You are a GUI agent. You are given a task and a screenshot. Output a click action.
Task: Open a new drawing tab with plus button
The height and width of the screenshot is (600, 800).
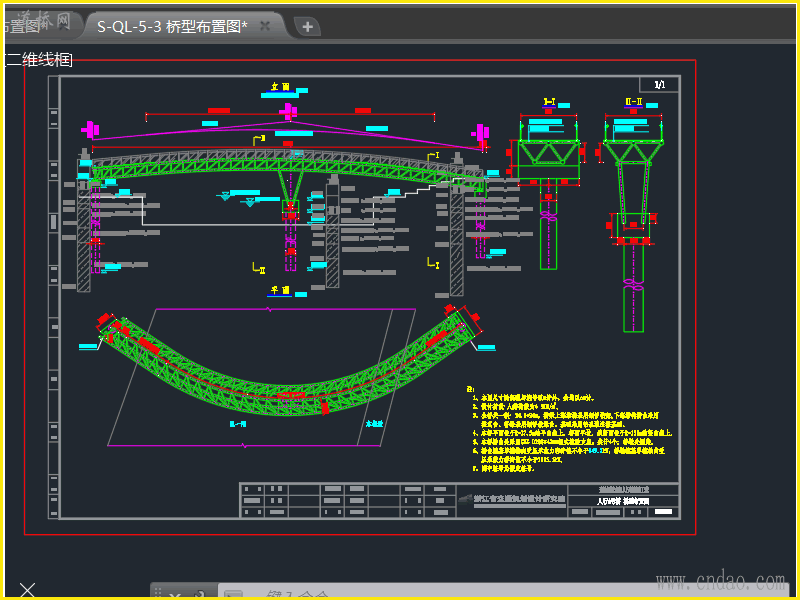pos(307,26)
